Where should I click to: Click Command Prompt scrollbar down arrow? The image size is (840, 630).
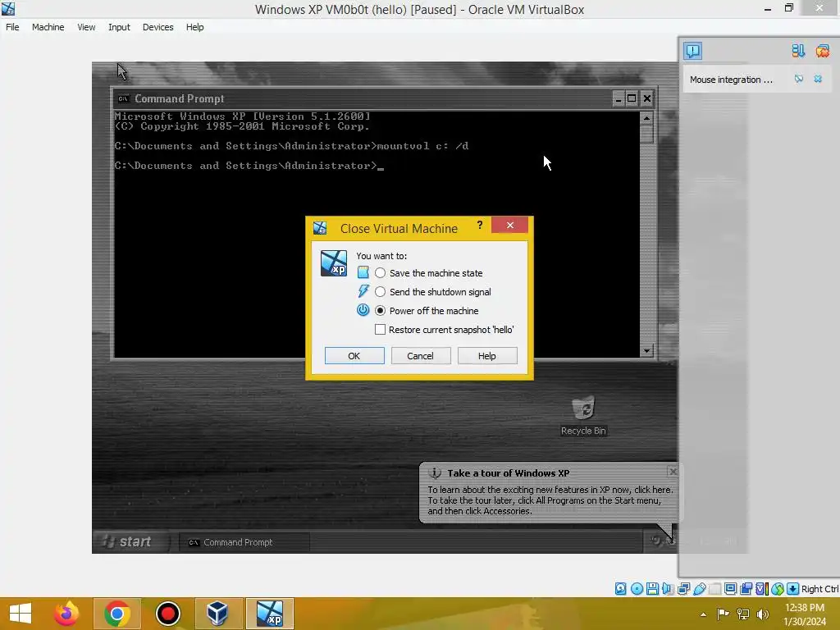(x=646, y=351)
